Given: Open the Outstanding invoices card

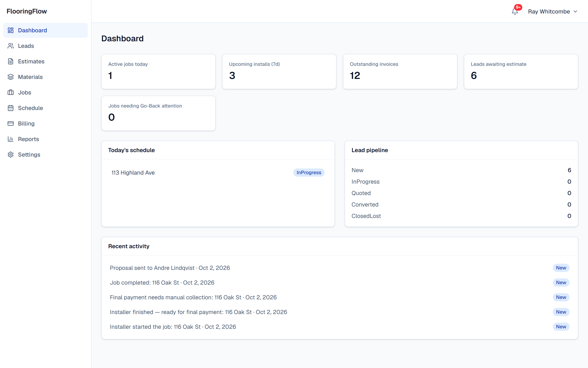Looking at the screenshot, I should pos(400,72).
